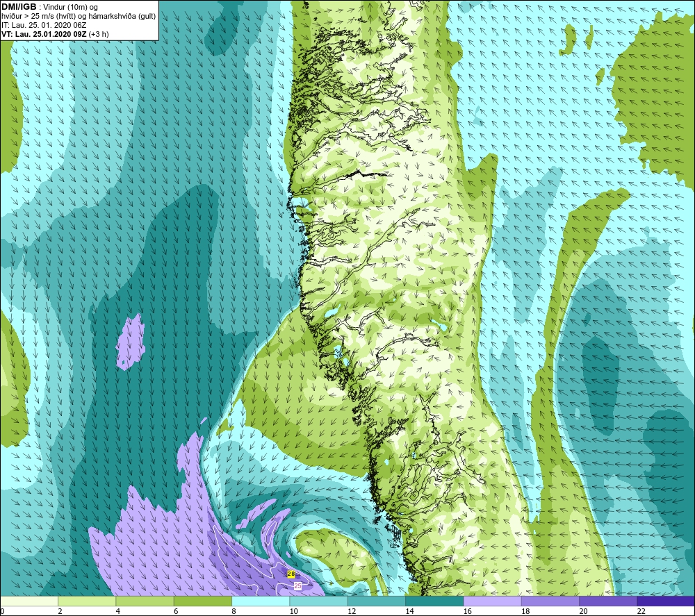The height and width of the screenshot is (616, 695).
Task: Click the legend scale number 22
Action: [x=641, y=611]
